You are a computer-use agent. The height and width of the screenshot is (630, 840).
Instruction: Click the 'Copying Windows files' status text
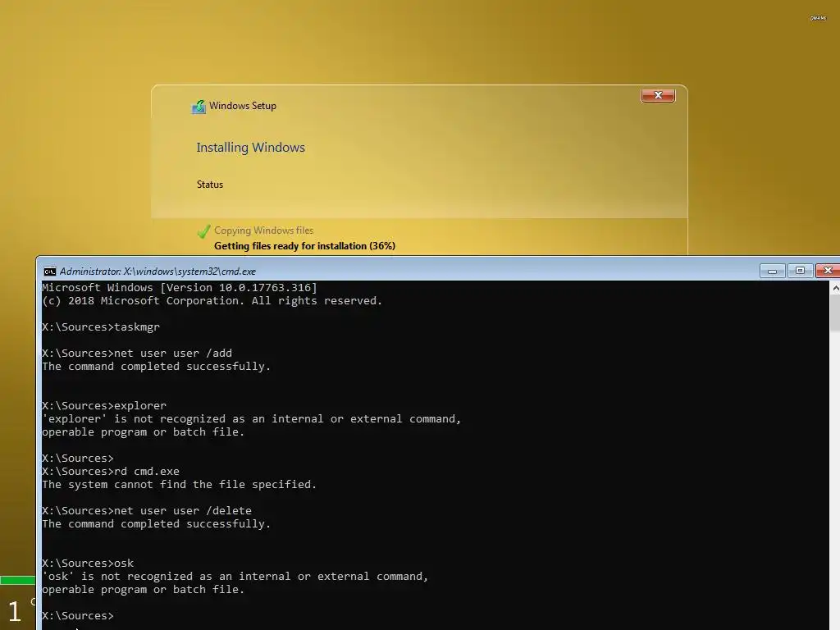coord(263,231)
